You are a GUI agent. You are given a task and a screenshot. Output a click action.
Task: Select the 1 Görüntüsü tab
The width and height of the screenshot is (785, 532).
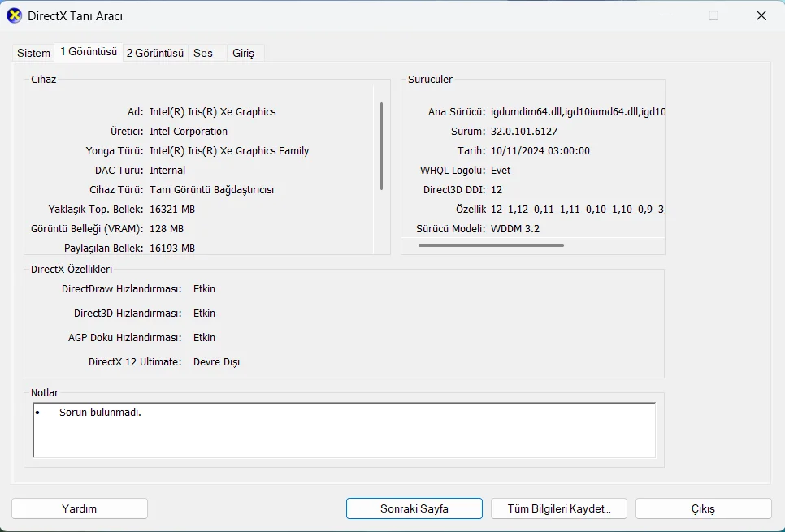pyautogui.click(x=89, y=51)
